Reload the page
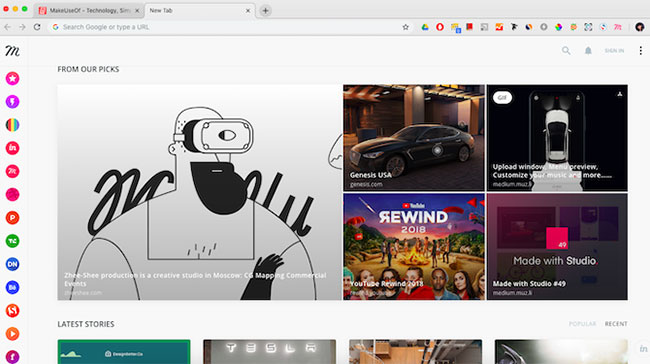Screen dimensions: 650x364 pyautogui.click(x=37, y=27)
